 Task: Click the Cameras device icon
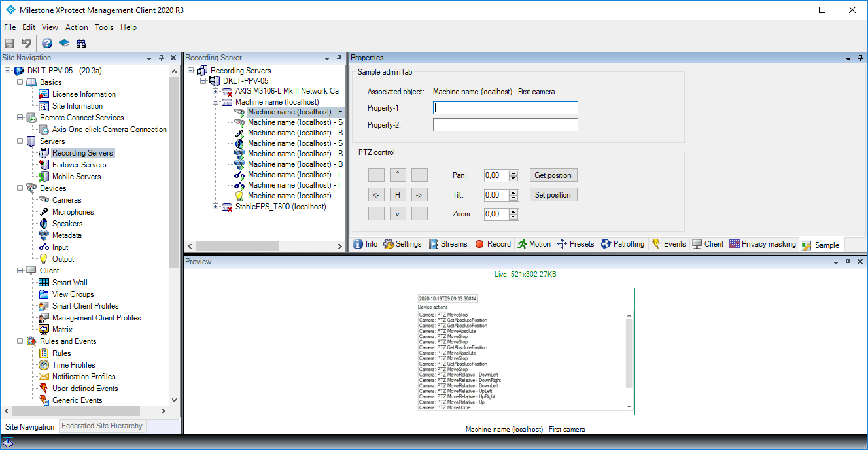click(44, 200)
